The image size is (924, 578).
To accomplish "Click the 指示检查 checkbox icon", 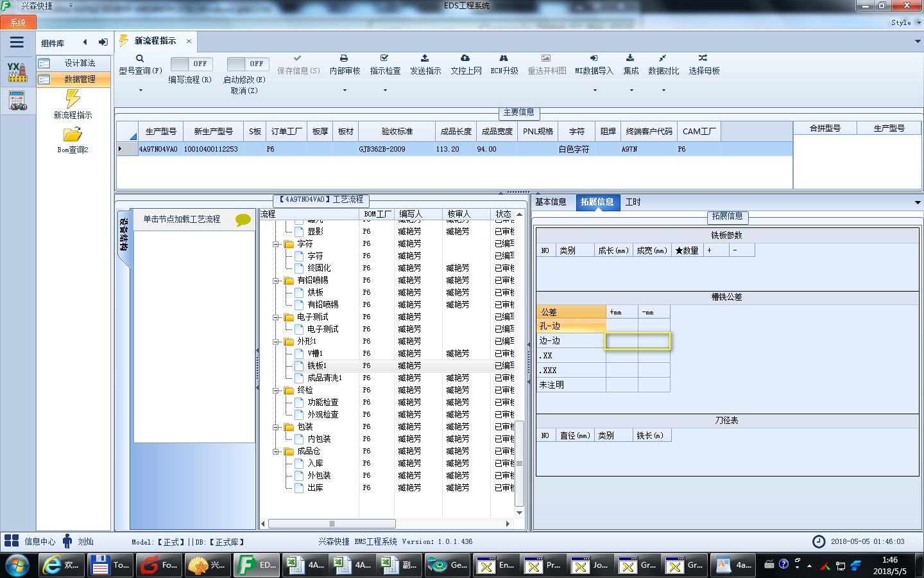I will tap(384, 58).
